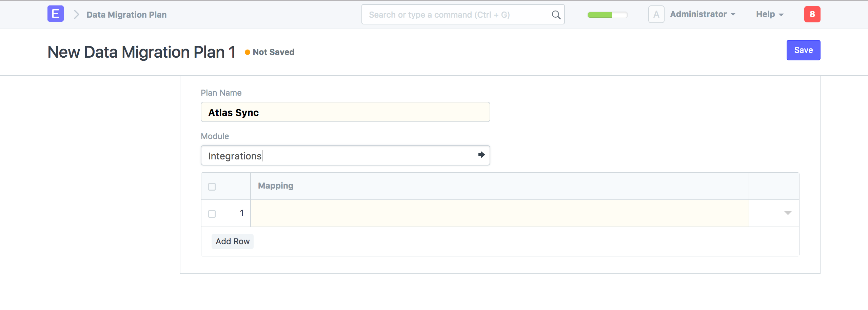
Task: Save the new Data Migration Plan
Action: click(803, 50)
